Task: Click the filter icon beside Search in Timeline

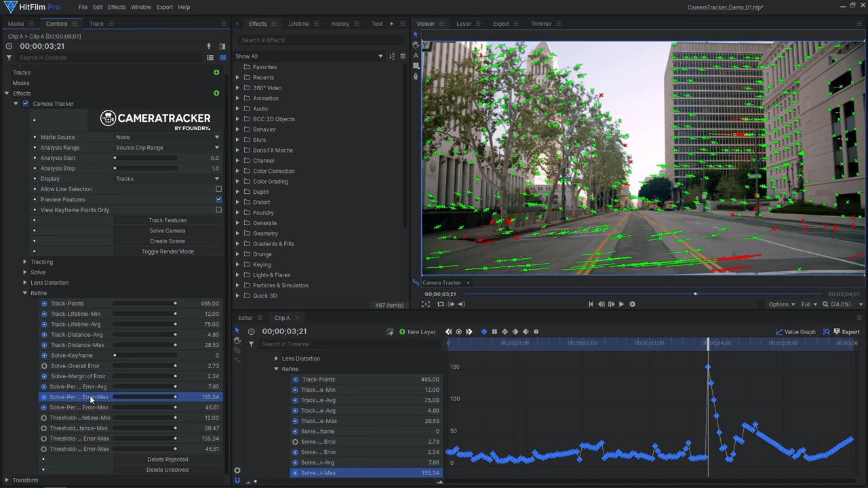Action: click(x=251, y=344)
